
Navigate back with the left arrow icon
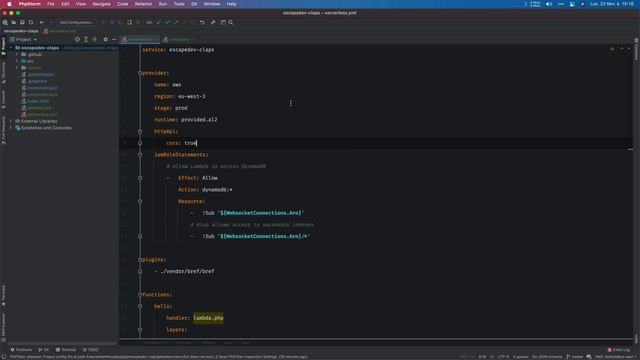pos(42,22)
